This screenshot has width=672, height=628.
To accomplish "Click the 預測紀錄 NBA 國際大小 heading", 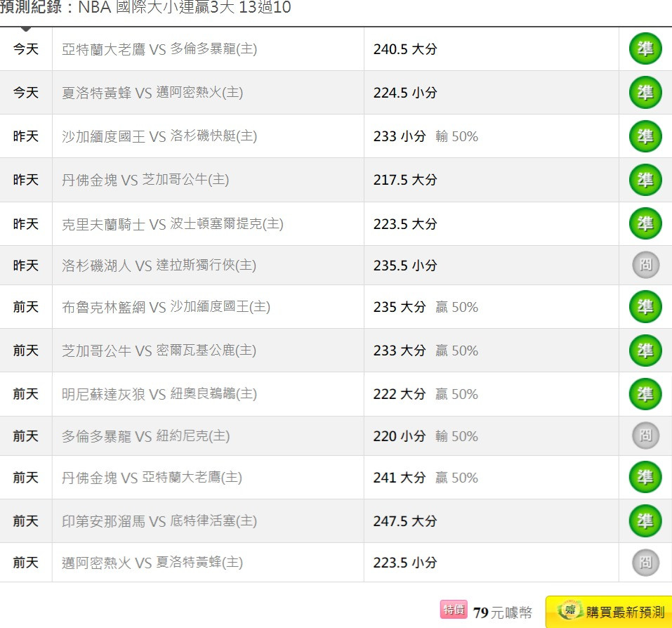I will 146,7.
